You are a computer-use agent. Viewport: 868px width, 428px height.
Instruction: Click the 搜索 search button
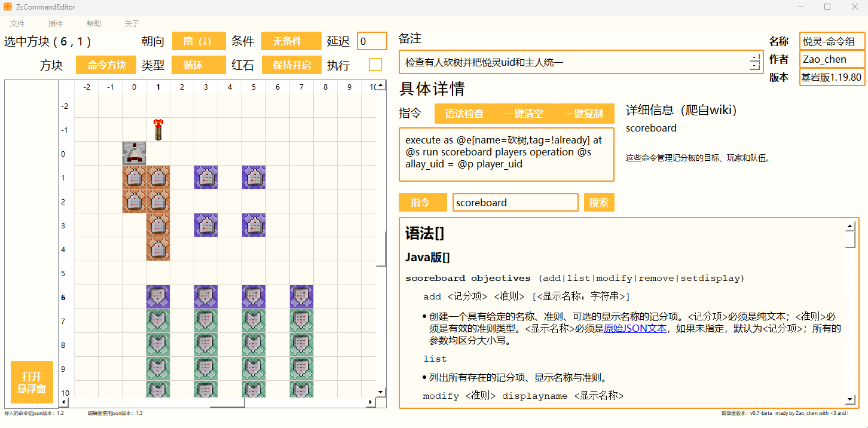(x=599, y=202)
